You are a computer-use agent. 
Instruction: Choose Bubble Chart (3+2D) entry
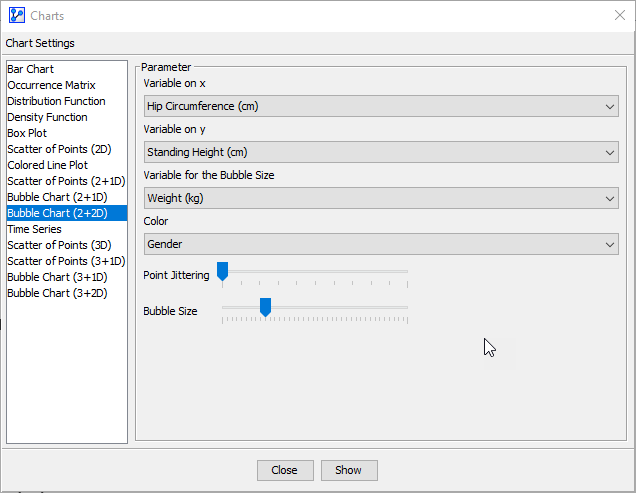[57, 293]
